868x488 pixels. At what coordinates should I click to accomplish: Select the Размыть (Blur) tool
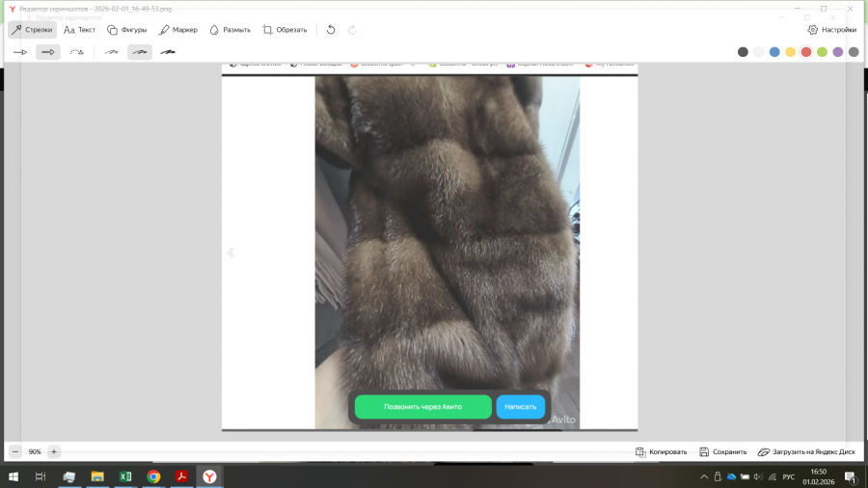tap(230, 30)
